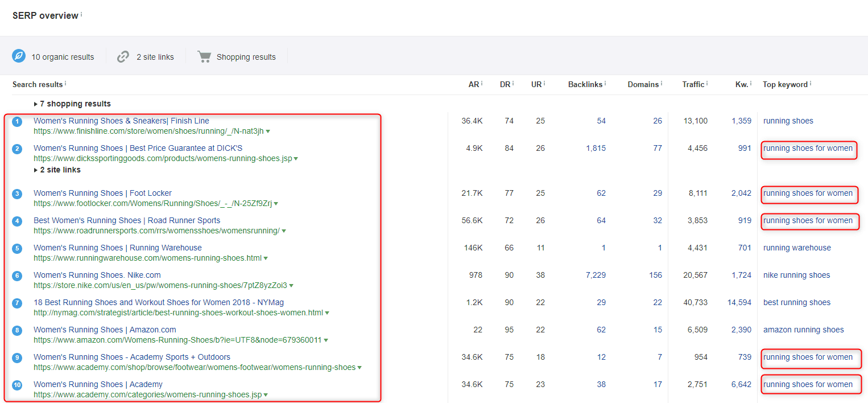Click the site links chain icon

[x=123, y=57]
